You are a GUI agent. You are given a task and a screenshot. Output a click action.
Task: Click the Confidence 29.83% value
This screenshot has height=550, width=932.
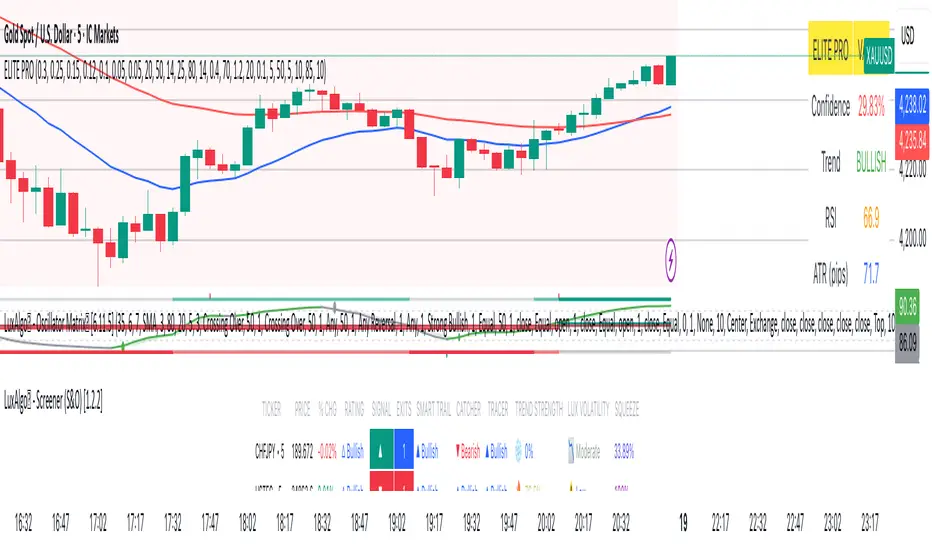pos(871,107)
